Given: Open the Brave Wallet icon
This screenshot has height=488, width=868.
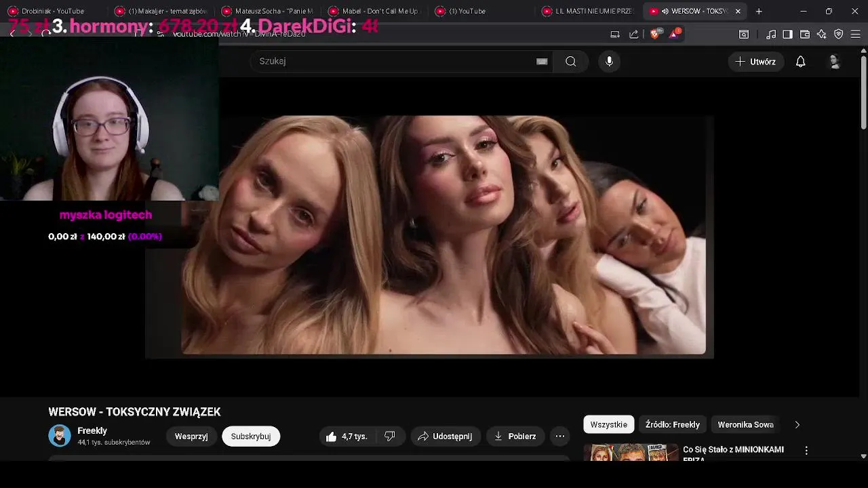Looking at the screenshot, I should [x=805, y=34].
